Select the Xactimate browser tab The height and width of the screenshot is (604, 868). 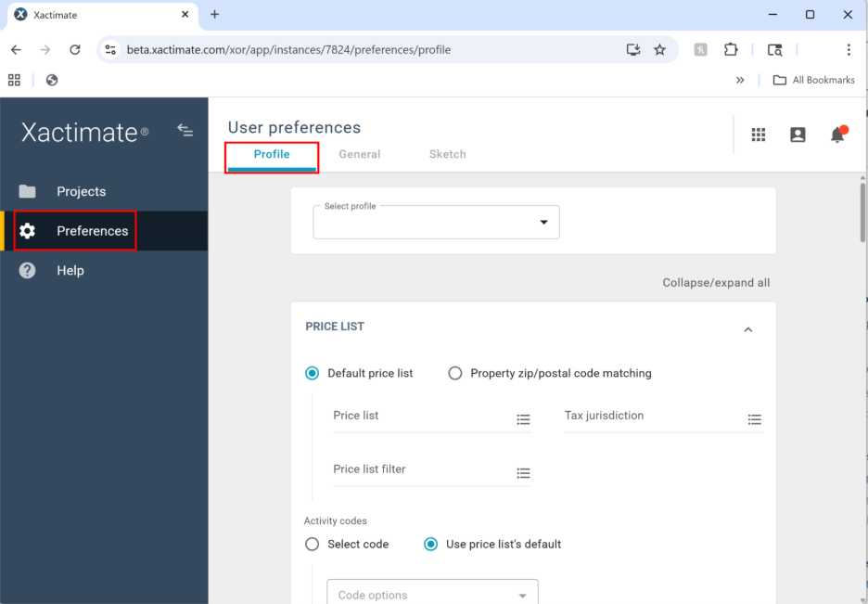click(x=102, y=16)
